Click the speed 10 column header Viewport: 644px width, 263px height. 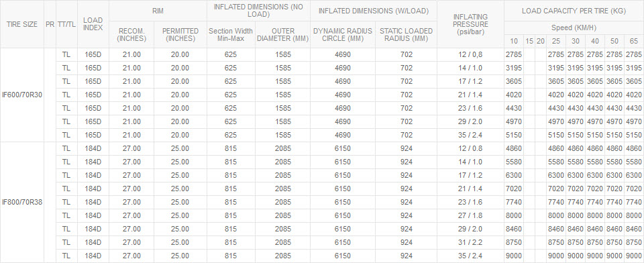pos(514,42)
